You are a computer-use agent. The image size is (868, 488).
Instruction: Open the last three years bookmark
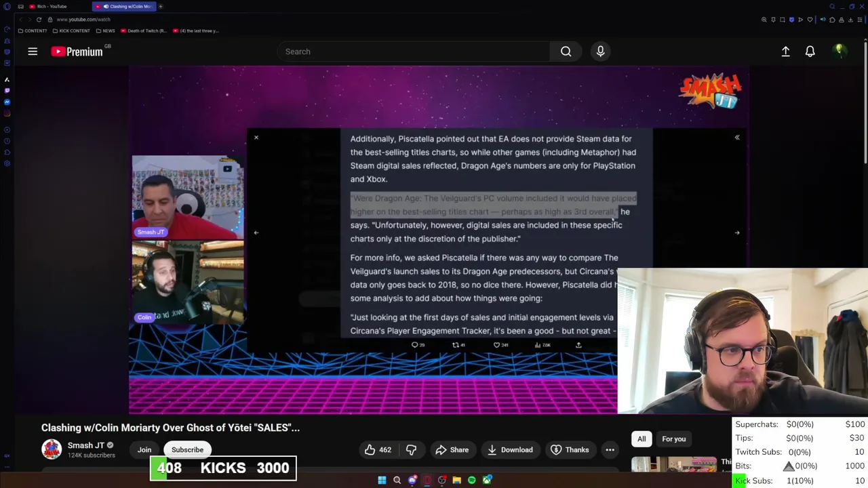pos(196,30)
